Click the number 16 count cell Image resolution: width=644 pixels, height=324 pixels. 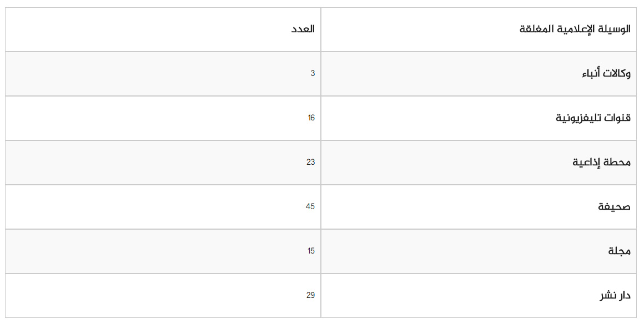pyautogui.click(x=311, y=118)
